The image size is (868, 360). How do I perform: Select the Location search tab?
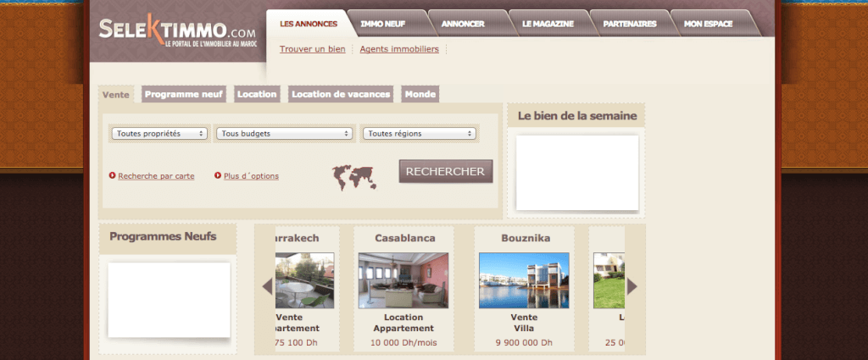pyautogui.click(x=257, y=94)
